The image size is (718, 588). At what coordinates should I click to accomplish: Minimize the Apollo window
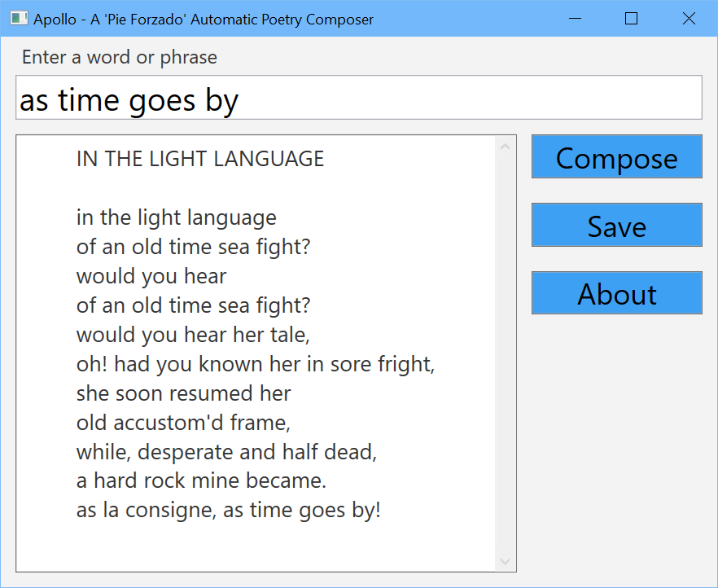[575, 19]
